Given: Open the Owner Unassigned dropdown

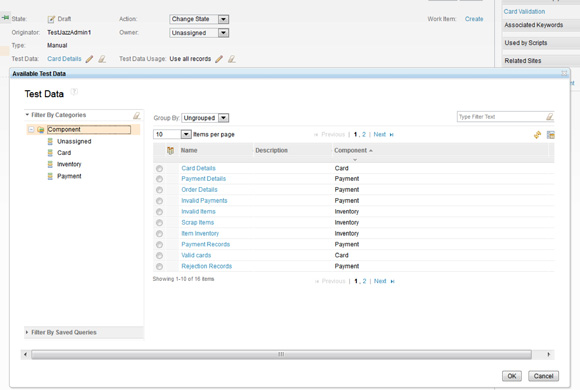Looking at the screenshot, I should (x=223, y=33).
